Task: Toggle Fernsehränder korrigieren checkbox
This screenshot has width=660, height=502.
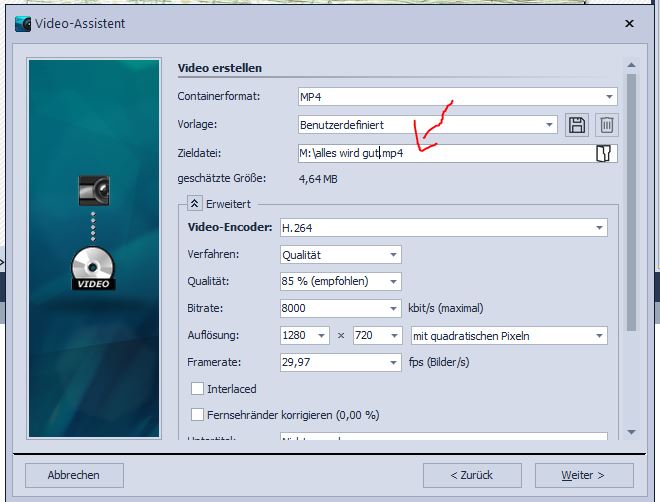Action: tap(197, 414)
